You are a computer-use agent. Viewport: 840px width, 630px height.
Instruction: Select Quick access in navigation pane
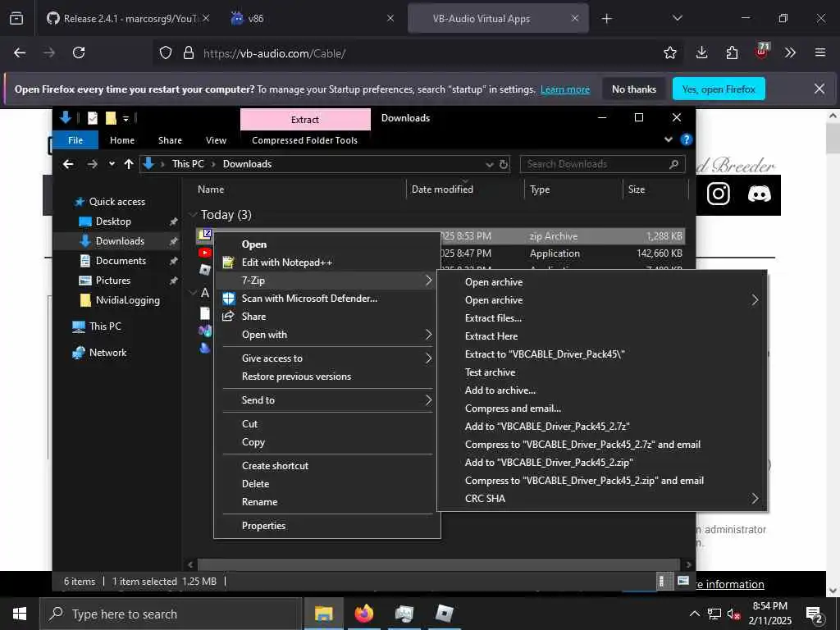pyautogui.click(x=116, y=202)
